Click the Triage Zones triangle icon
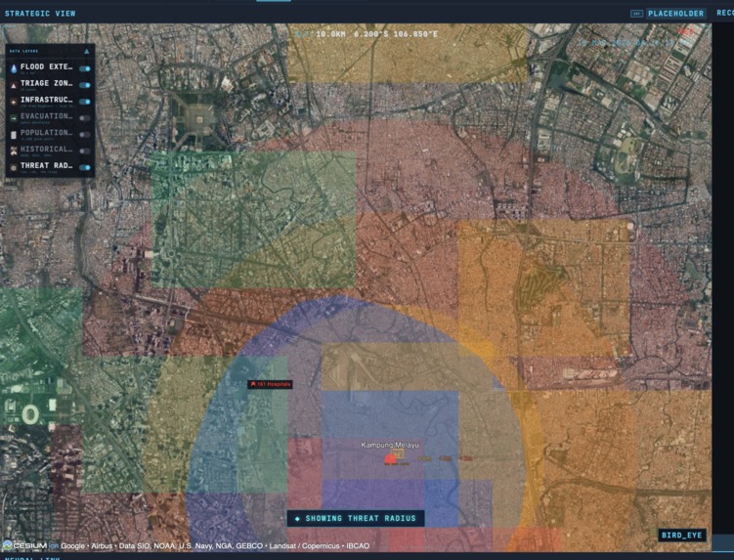 [14, 85]
